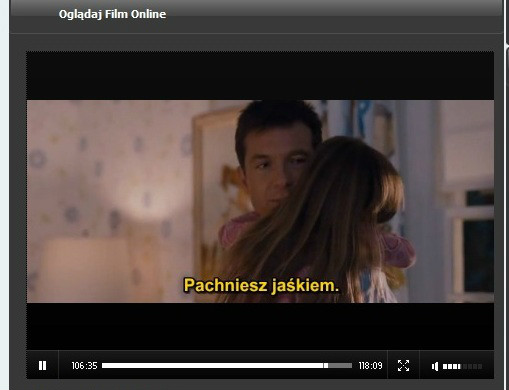Click the subtitle text 'Pachniesz jaśkiem.'
This screenshot has width=509, height=390.
point(261,285)
